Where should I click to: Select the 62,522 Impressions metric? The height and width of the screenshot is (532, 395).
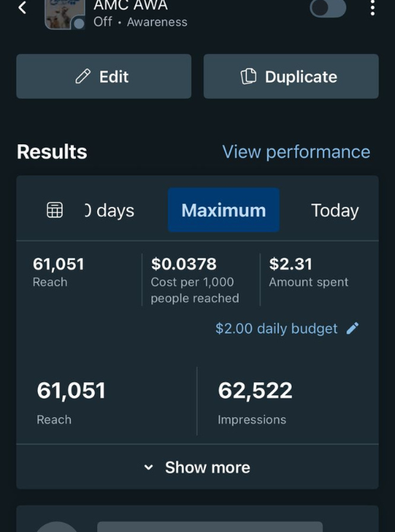[x=255, y=402]
